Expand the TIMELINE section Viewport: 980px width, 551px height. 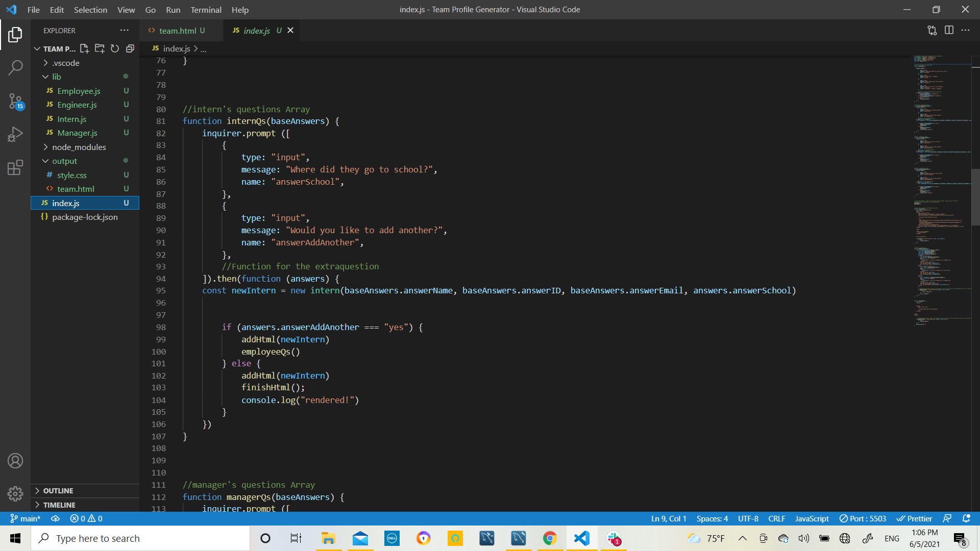point(85,505)
